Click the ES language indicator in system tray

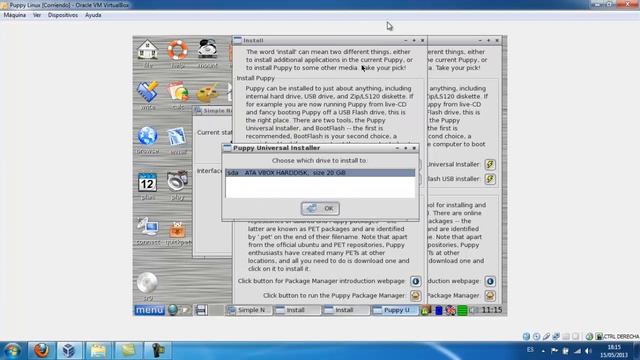tap(530, 350)
